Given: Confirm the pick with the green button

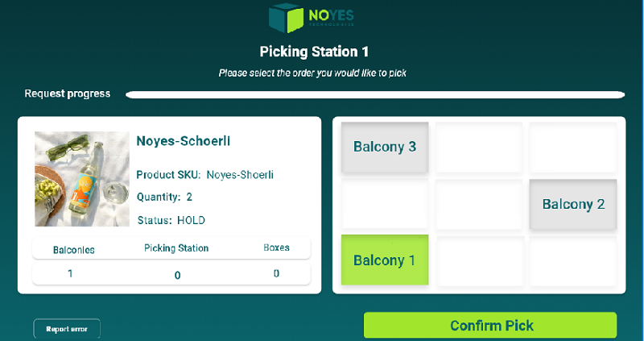Looking at the screenshot, I should click(490, 325).
